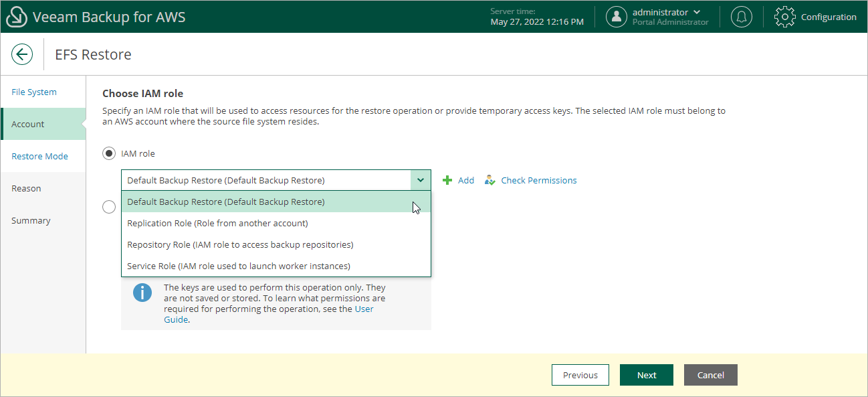This screenshot has width=868, height=397.
Task: Click the Veeam Backup for AWS logo
Action: [17, 16]
